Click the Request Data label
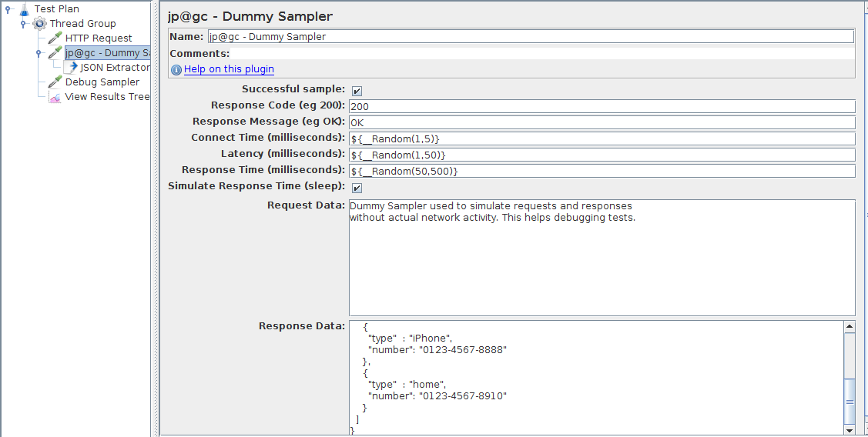Image resolution: width=868 pixels, height=437 pixels. pyautogui.click(x=306, y=205)
